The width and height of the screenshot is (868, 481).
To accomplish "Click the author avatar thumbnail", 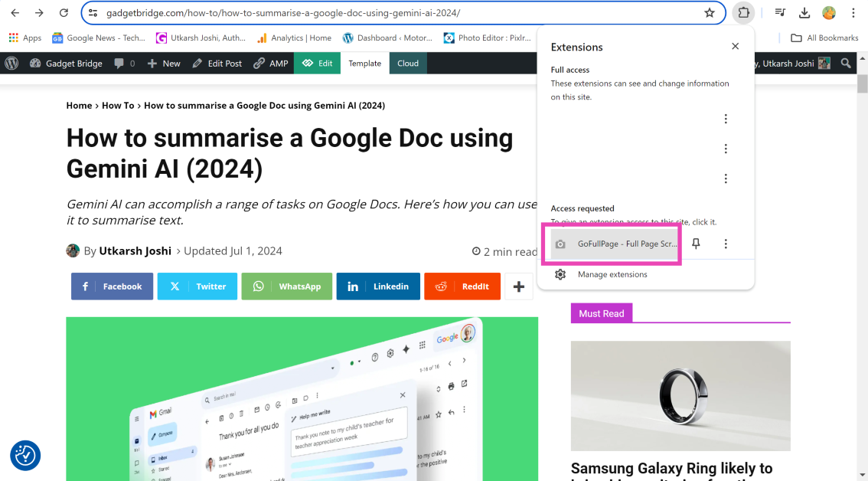I will 73,251.
